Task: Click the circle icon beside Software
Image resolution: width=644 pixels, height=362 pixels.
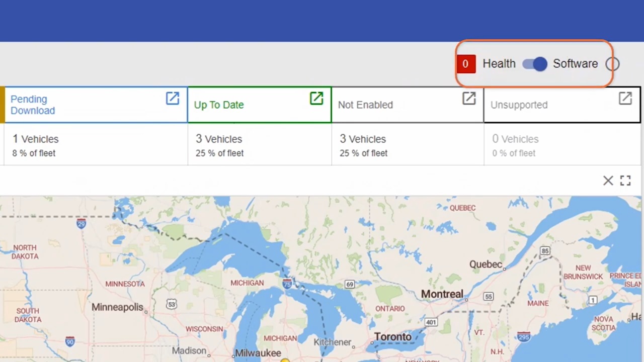Action: coord(612,64)
